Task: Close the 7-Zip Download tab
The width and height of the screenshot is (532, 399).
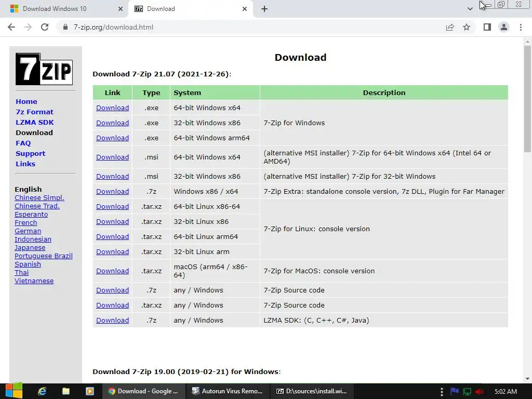Action: 245,9
